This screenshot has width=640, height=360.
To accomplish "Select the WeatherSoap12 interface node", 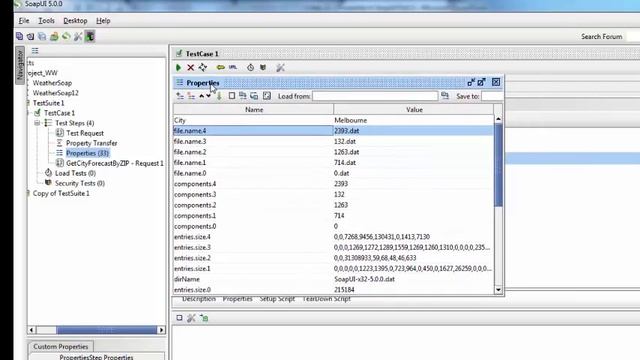I will [56, 93].
